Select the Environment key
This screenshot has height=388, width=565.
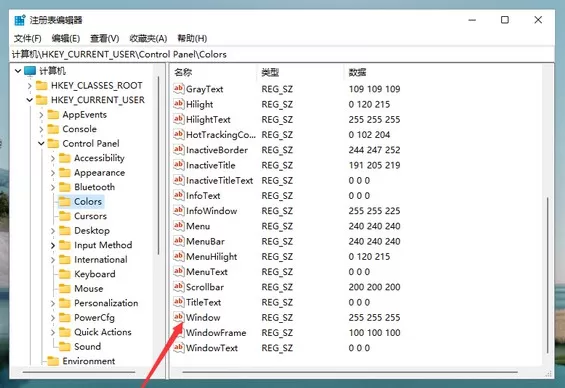pos(89,361)
